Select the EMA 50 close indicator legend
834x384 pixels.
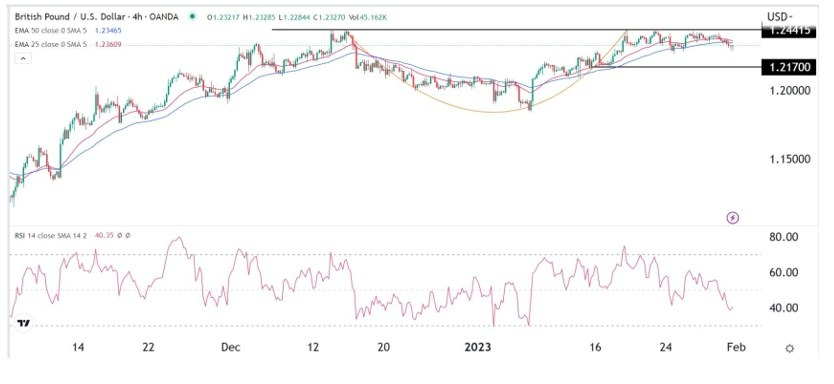(51, 31)
